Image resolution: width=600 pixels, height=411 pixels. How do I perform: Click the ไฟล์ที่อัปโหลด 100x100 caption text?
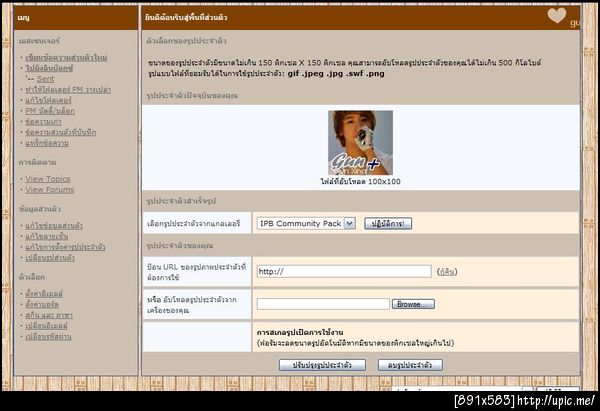click(x=360, y=181)
